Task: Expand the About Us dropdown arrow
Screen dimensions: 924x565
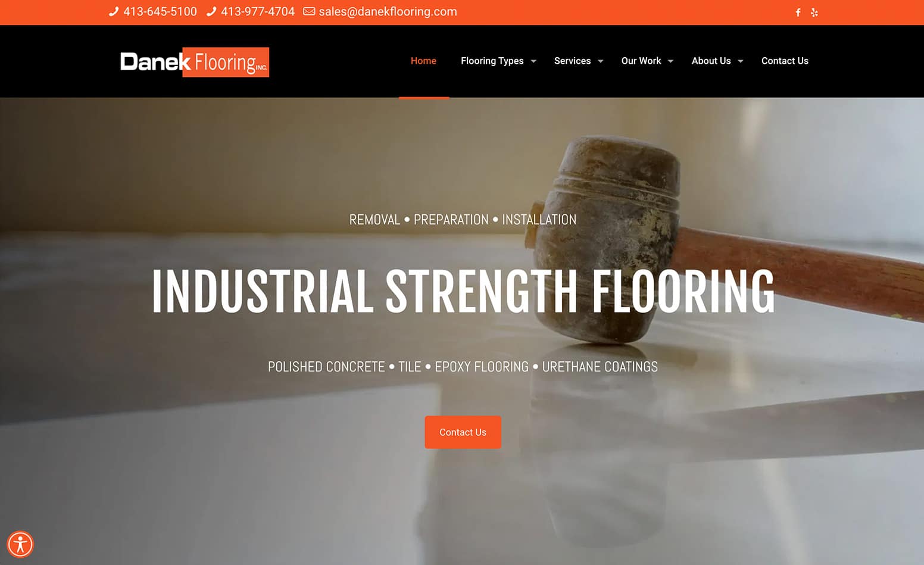Action: click(741, 61)
